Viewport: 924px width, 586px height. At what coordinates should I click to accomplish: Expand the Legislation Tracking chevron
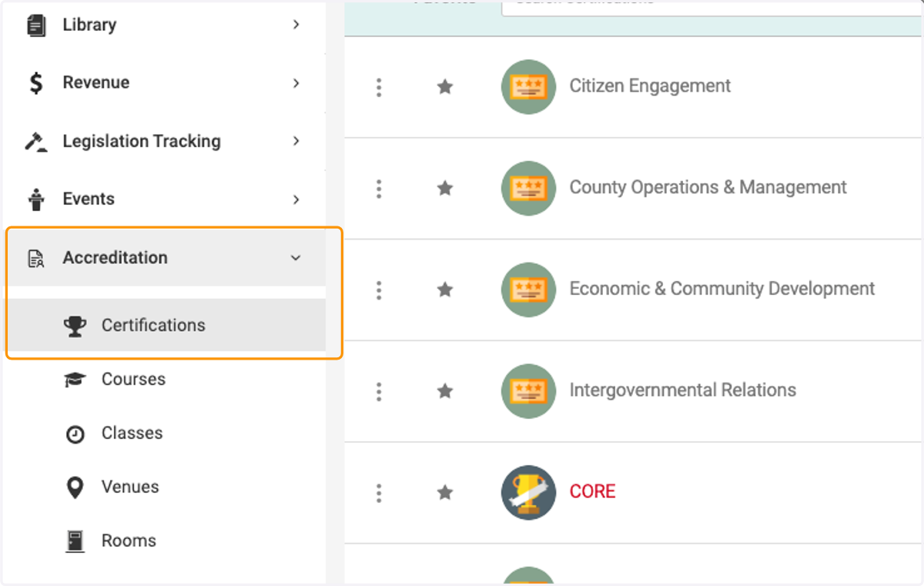point(296,141)
